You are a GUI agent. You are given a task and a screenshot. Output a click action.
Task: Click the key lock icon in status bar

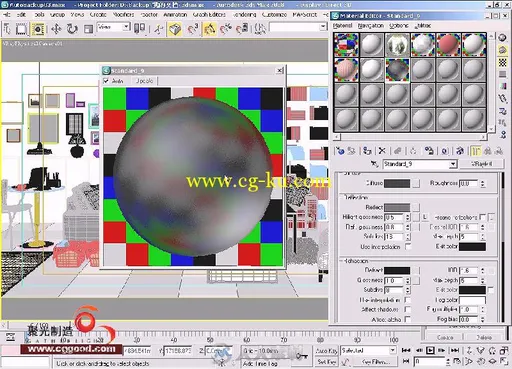pos(302,356)
